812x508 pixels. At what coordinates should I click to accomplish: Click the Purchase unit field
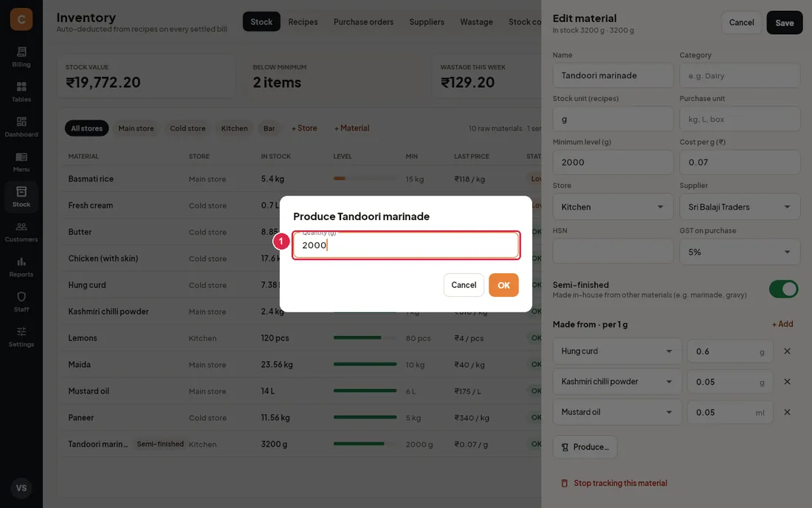740,119
